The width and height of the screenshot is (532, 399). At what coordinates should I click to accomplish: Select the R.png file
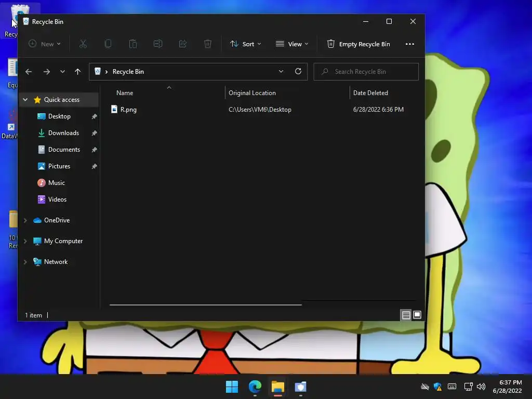click(128, 110)
